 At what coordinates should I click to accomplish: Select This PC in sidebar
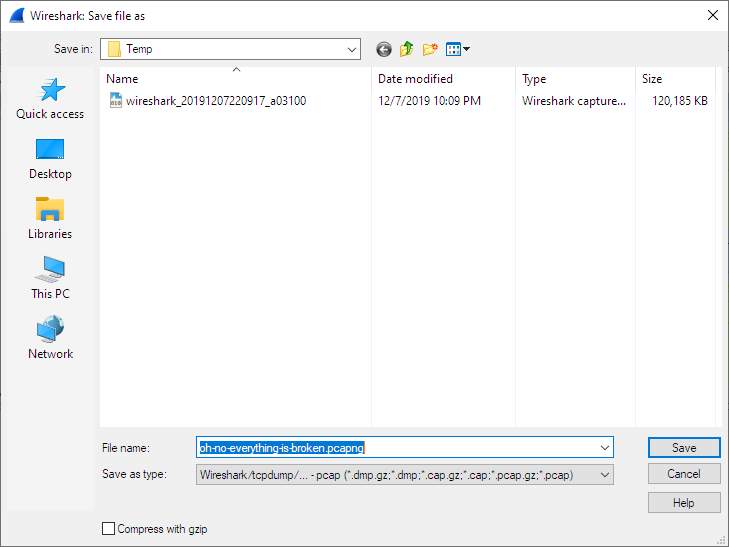[x=50, y=279]
